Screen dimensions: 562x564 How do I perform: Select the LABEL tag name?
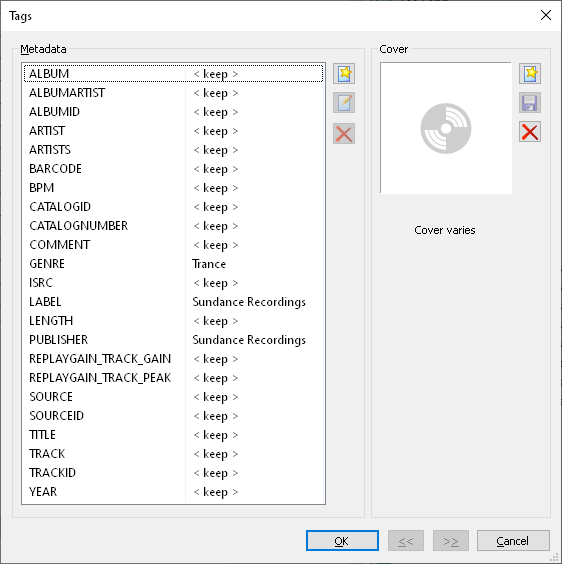tap(45, 302)
